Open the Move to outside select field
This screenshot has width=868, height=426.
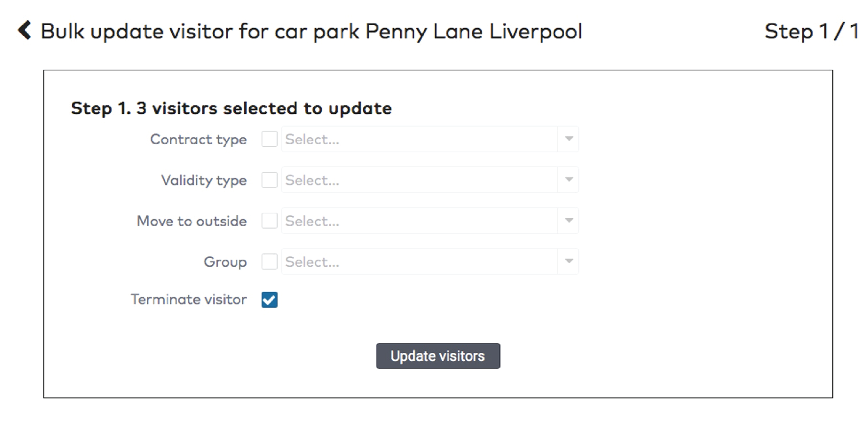[x=419, y=221]
